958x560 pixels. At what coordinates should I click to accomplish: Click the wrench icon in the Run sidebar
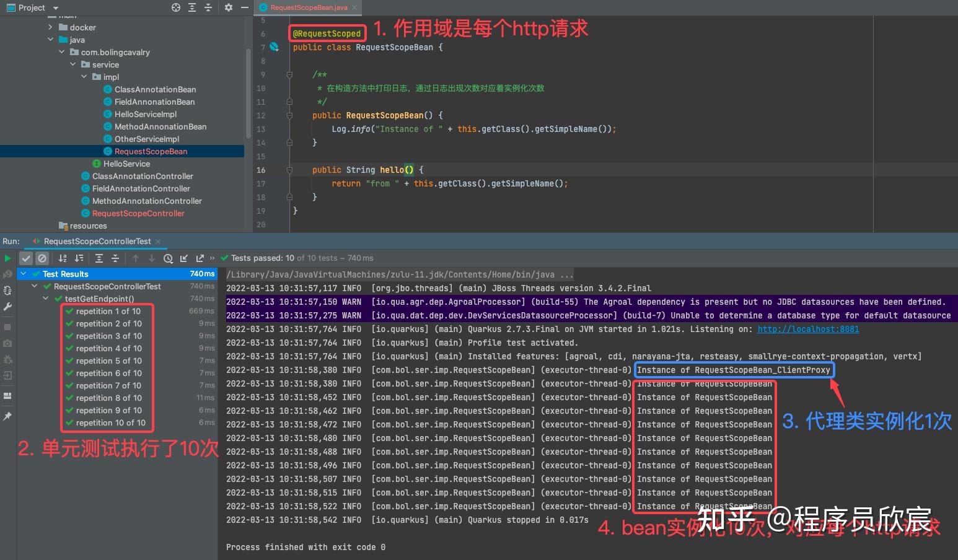[7, 307]
